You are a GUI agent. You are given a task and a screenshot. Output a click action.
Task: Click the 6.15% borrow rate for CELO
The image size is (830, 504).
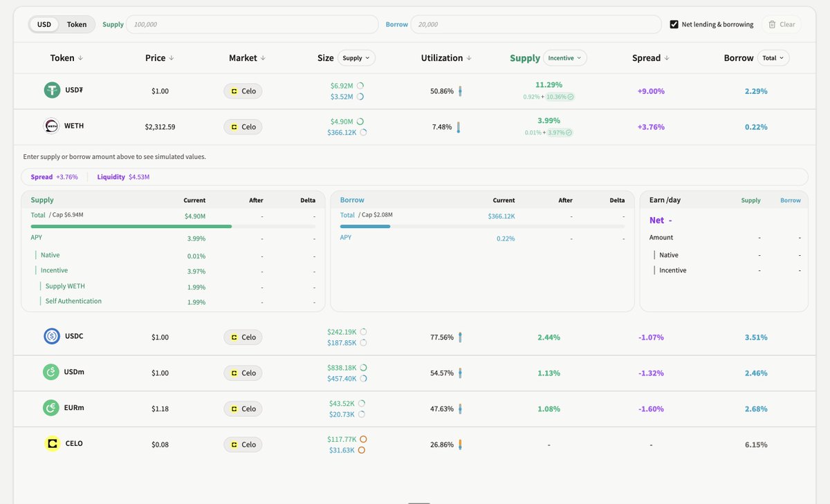756,445
